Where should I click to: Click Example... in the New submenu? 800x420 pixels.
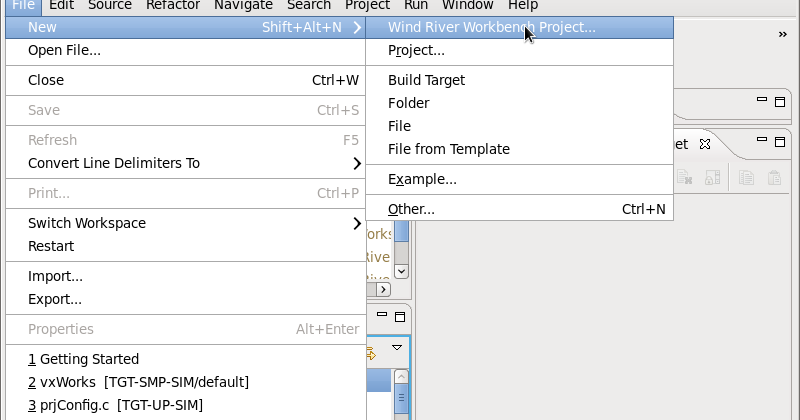coord(422,179)
